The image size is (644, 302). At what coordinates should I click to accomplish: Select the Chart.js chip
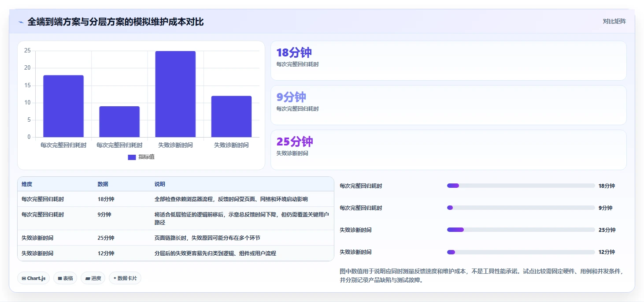tap(33, 278)
